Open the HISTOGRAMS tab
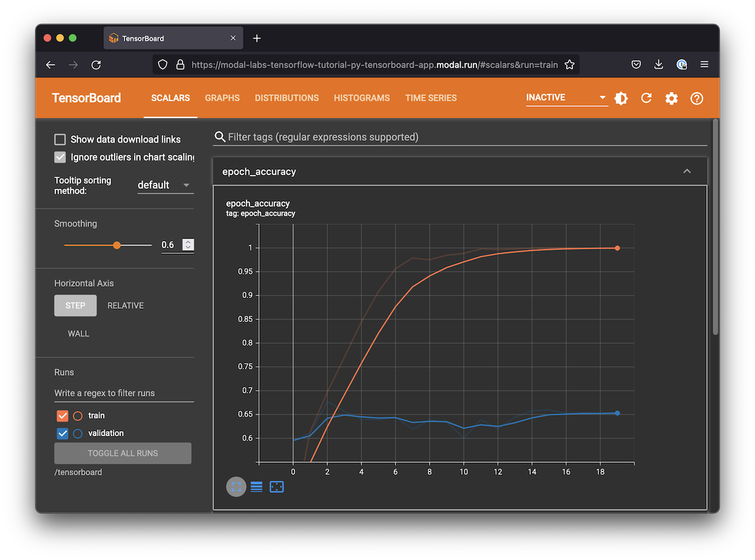Screen dimensions: 755x560 coord(362,98)
